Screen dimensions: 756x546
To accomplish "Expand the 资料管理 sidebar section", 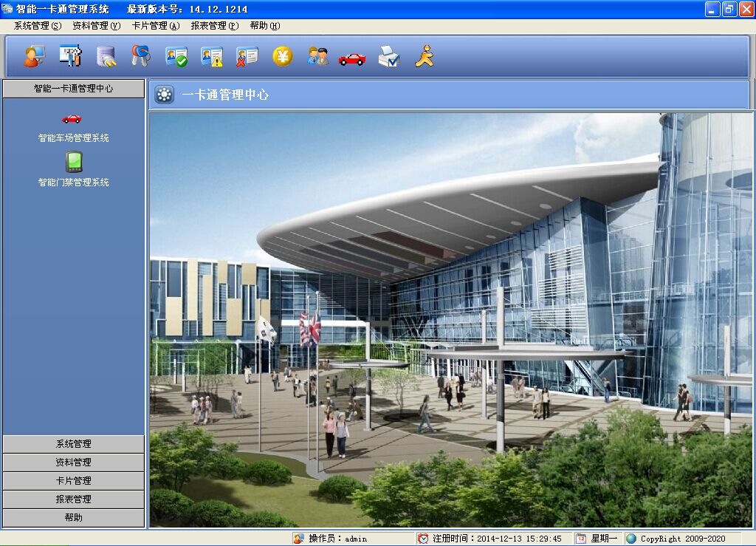I will coord(73,463).
